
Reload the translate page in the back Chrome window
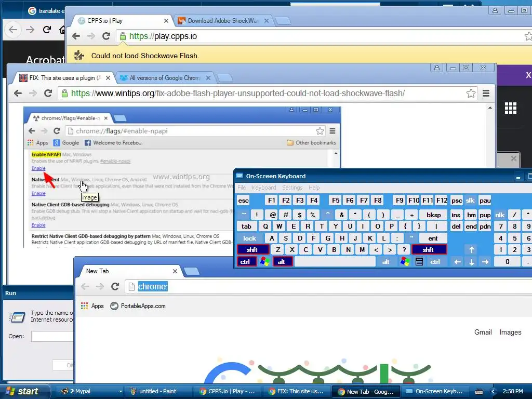pos(47,30)
